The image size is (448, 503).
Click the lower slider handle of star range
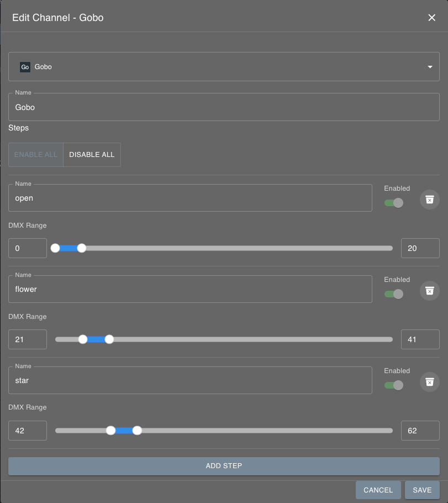click(110, 430)
